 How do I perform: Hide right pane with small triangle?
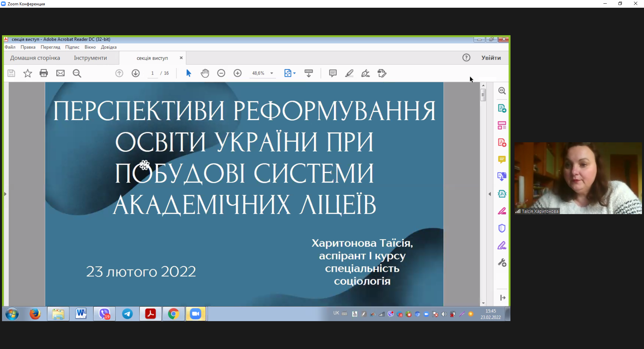(490, 194)
